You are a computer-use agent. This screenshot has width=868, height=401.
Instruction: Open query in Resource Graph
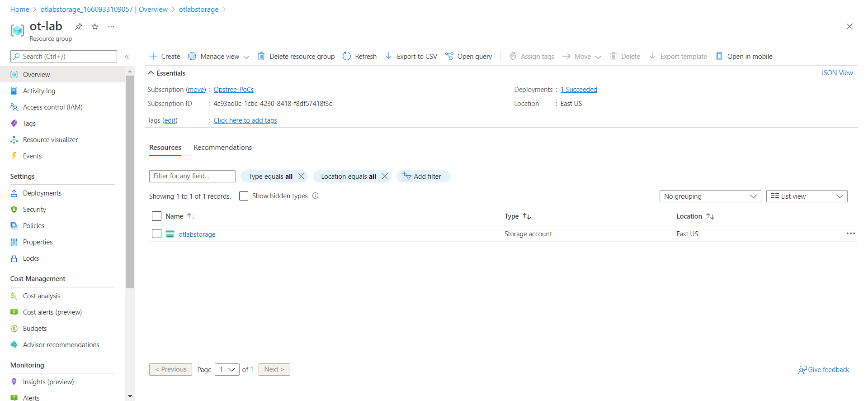469,56
